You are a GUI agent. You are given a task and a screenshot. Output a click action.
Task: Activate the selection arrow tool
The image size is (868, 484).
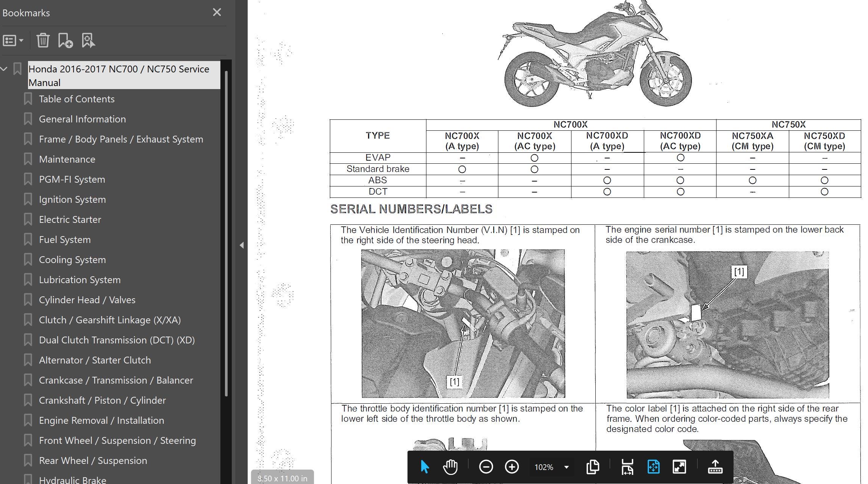[x=425, y=467]
